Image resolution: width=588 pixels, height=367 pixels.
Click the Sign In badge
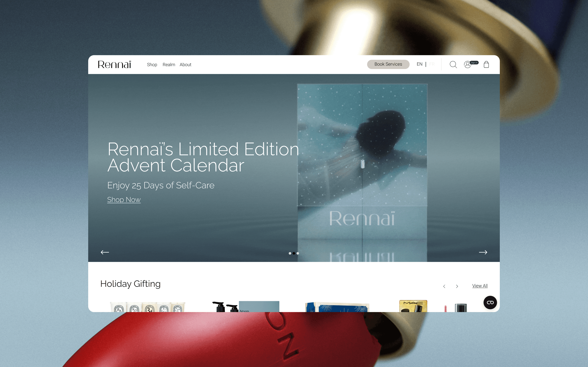point(474,63)
